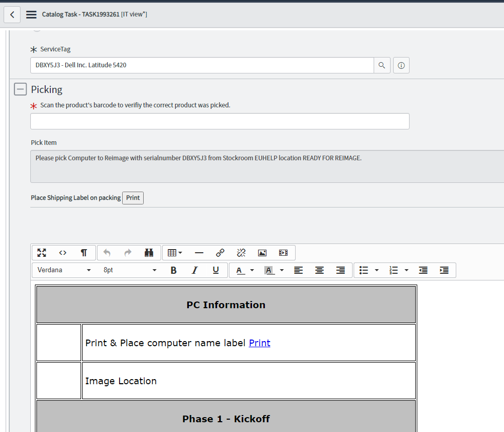The height and width of the screenshot is (432, 504).
Task: Open the hamburger context menu
Action: point(31,14)
